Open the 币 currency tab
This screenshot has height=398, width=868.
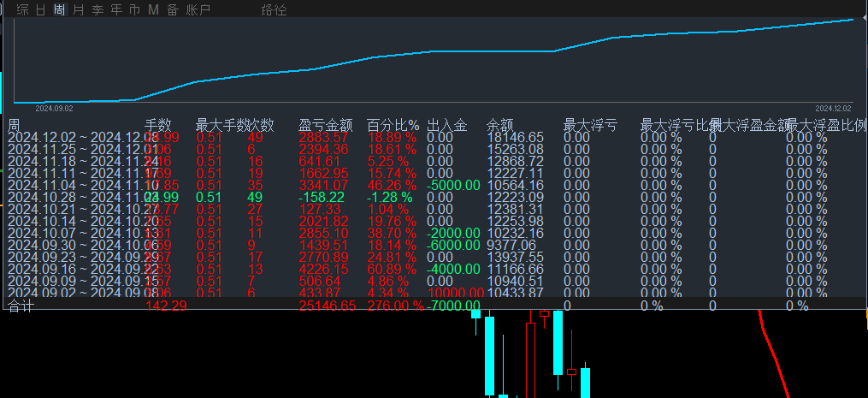[x=134, y=9]
